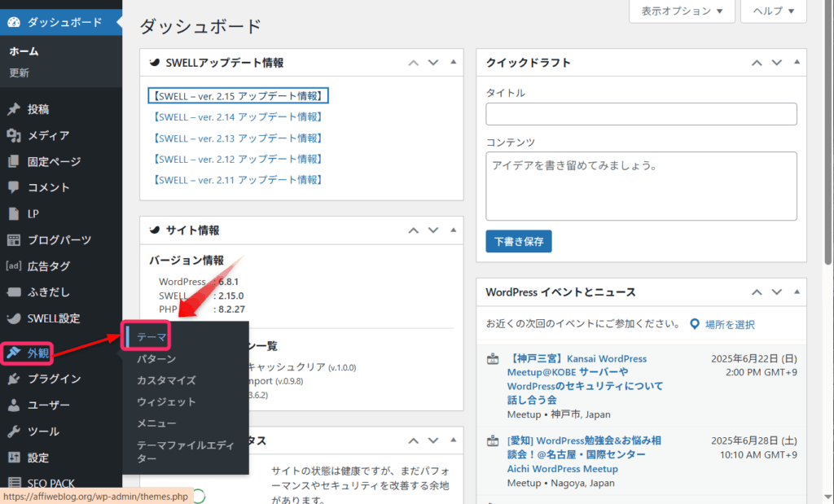Click the コンテンツ text area
834x504 pixels.
(641, 186)
